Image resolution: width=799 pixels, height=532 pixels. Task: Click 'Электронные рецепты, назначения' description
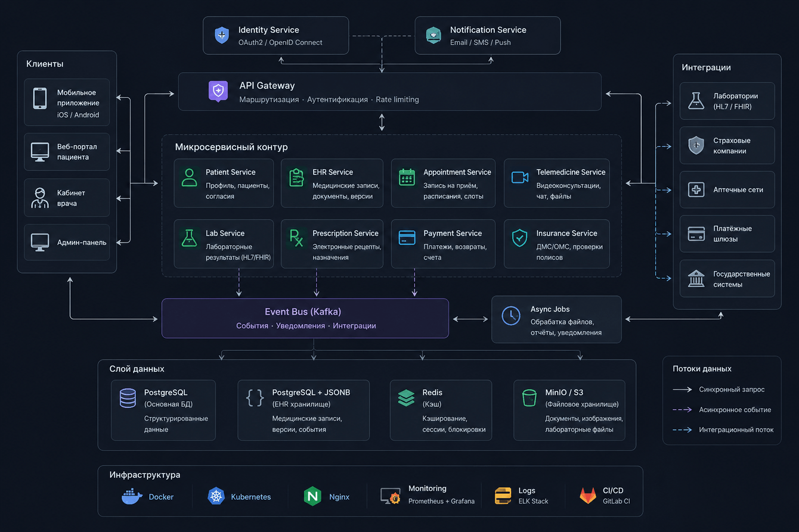pos(347,252)
